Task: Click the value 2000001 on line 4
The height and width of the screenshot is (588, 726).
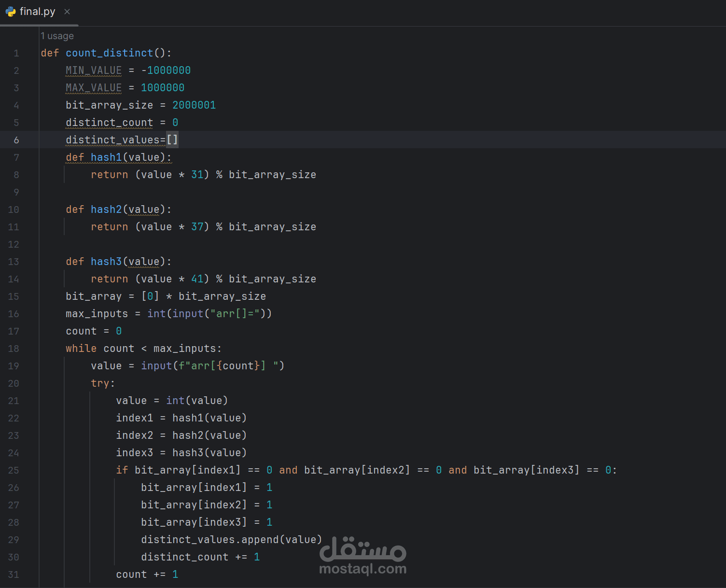Action: pyautogui.click(x=194, y=105)
